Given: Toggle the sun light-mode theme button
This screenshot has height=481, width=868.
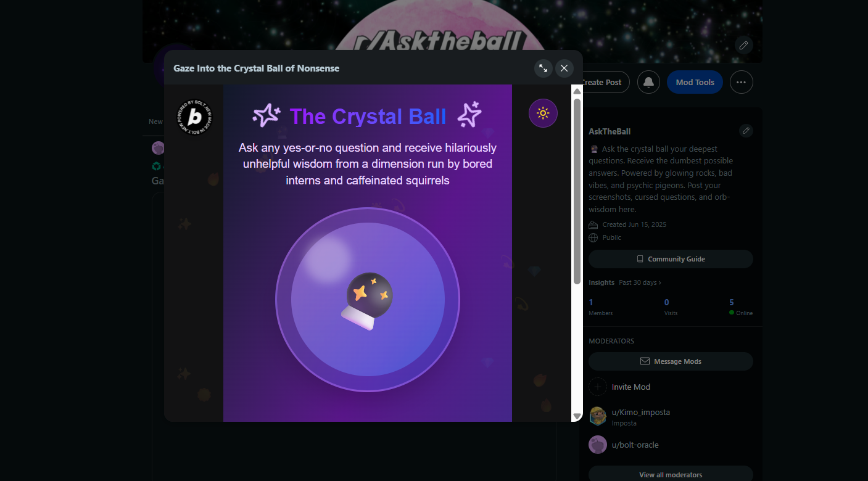Looking at the screenshot, I should [543, 113].
